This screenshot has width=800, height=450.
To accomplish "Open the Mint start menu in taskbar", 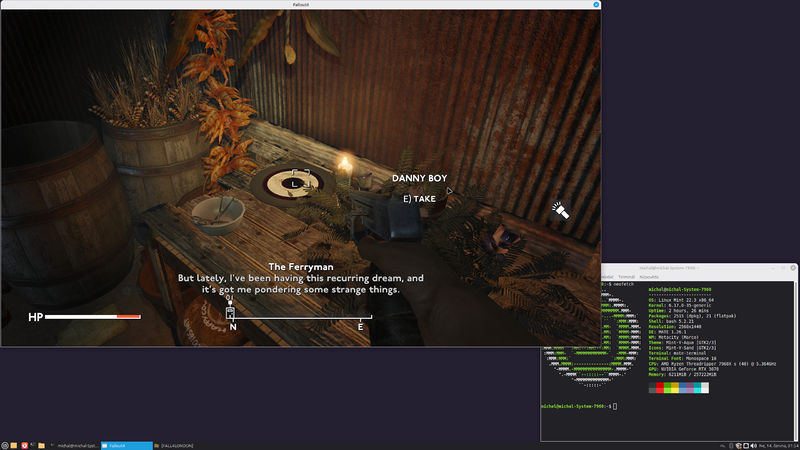I will tap(5, 445).
